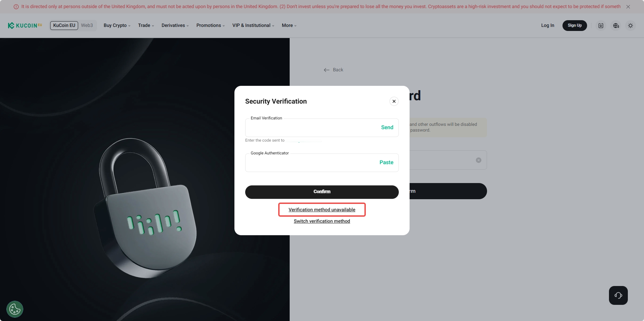644x321 pixels.
Task: Click the Google Authenticator code field
Action: [x=310, y=163]
